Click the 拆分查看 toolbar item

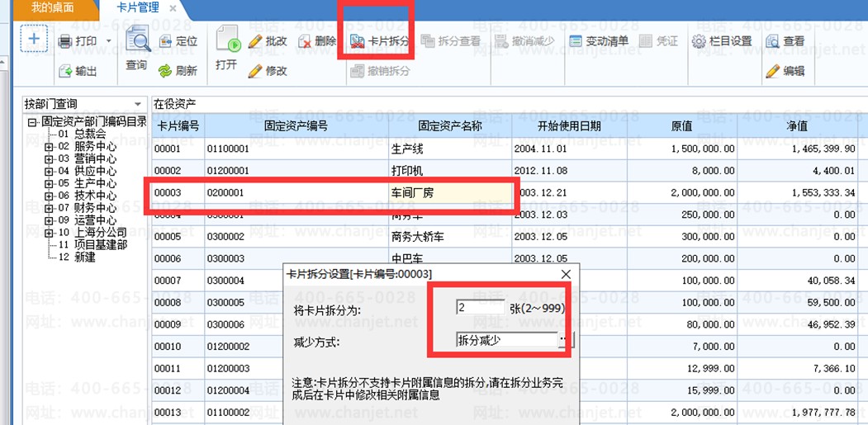pyautogui.click(x=451, y=41)
